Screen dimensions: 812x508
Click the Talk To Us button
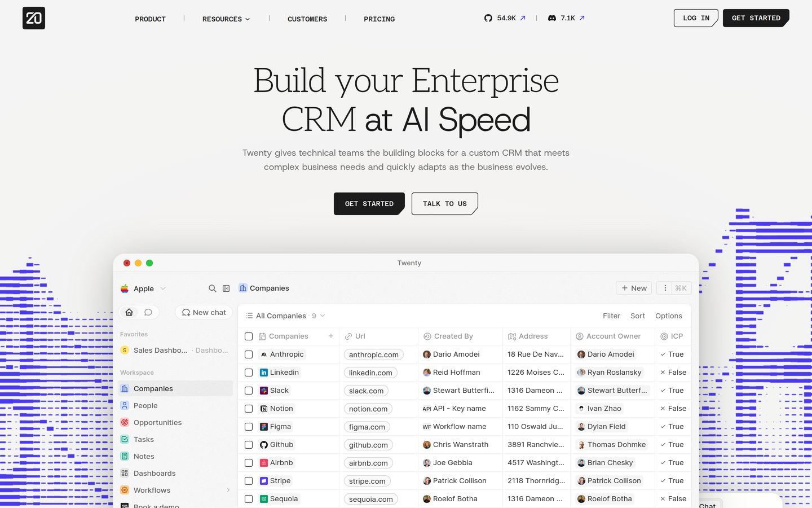[x=445, y=204]
